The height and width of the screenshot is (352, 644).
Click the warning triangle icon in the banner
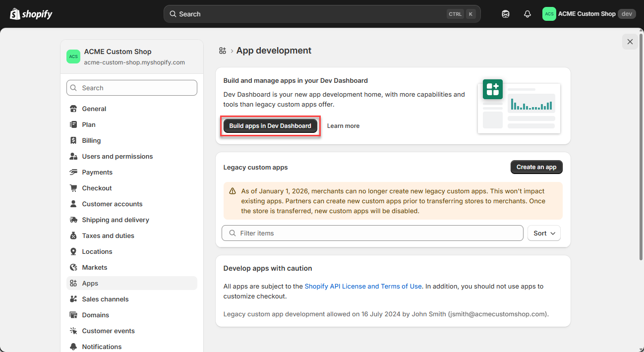[233, 191]
